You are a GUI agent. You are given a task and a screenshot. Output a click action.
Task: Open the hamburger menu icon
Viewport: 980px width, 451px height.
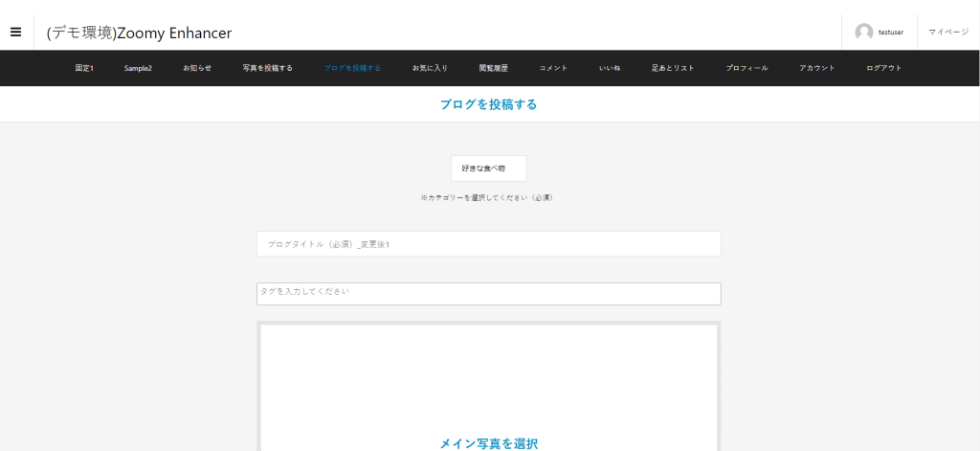16,32
